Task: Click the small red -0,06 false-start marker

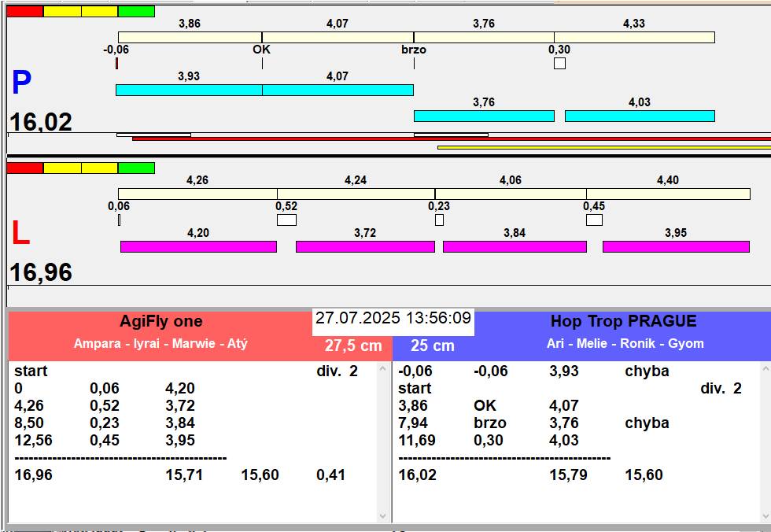Action: [116, 64]
